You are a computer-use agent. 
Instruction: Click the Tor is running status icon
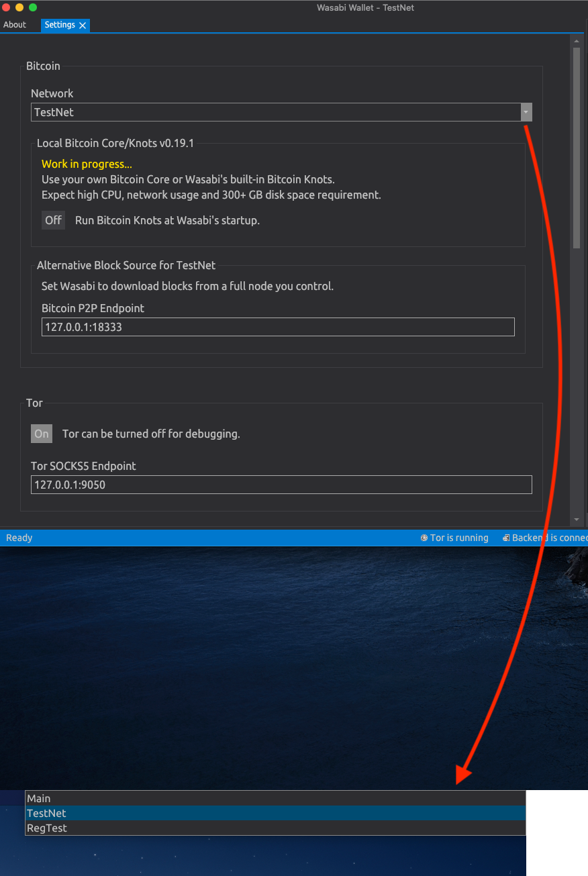(x=424, y=538)
